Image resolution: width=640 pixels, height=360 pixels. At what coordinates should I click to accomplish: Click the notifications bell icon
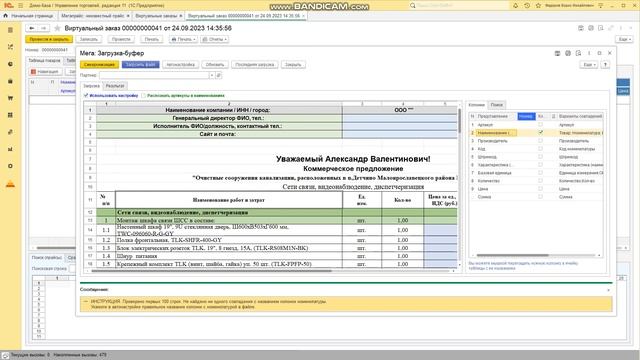[x=516, y=5]
